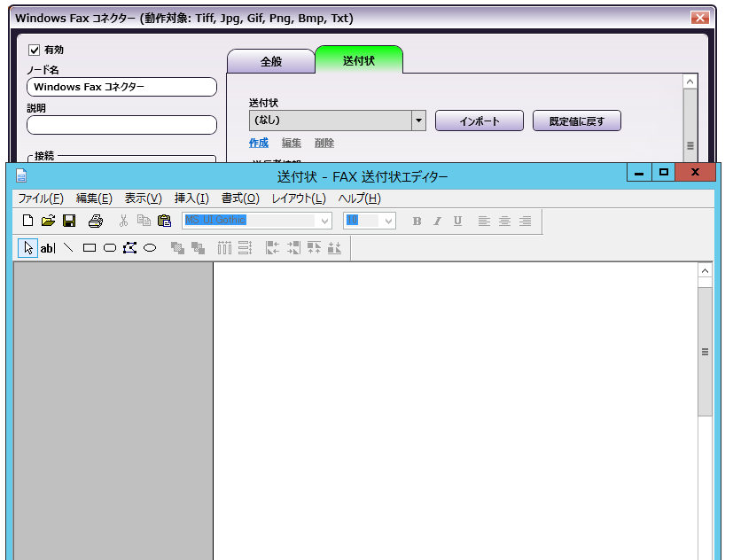This screenshot has height=560, width=733.
Task: Click space evenly down icon
Action: 245,248
